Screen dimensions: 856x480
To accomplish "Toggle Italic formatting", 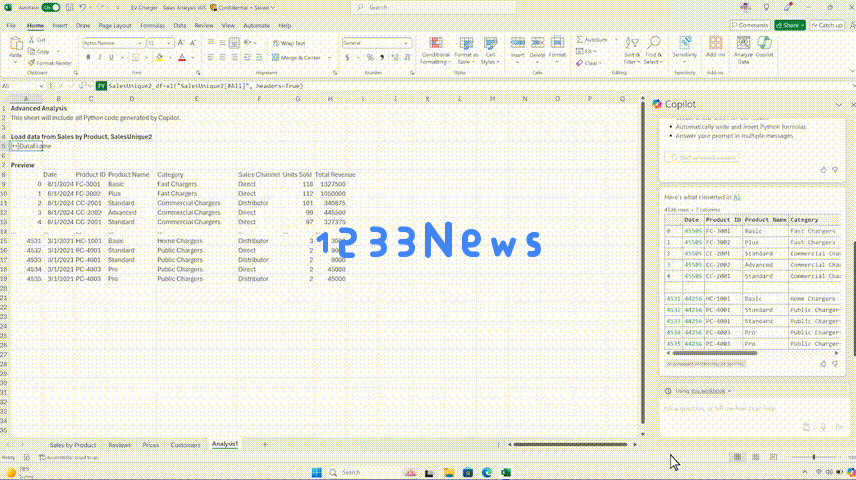I will tap(100, 57).
